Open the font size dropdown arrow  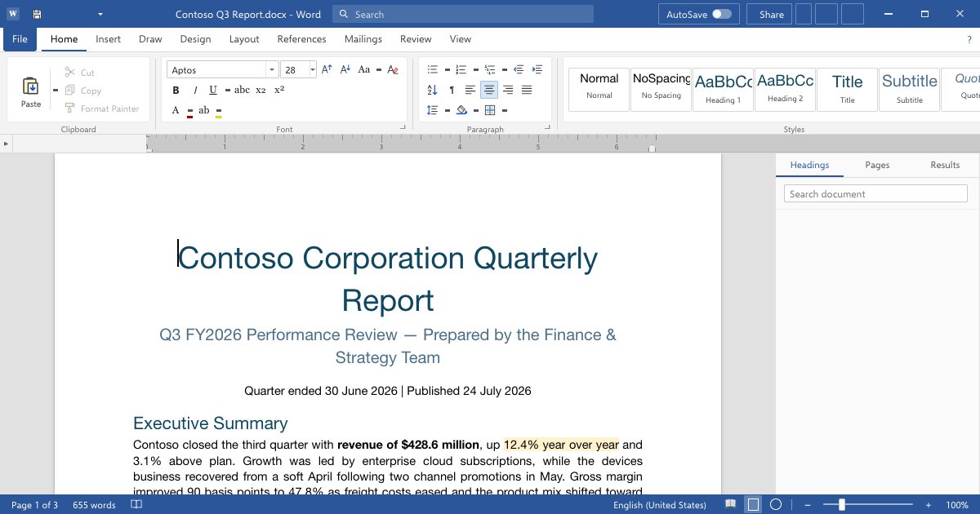click(x=312, y=70)
